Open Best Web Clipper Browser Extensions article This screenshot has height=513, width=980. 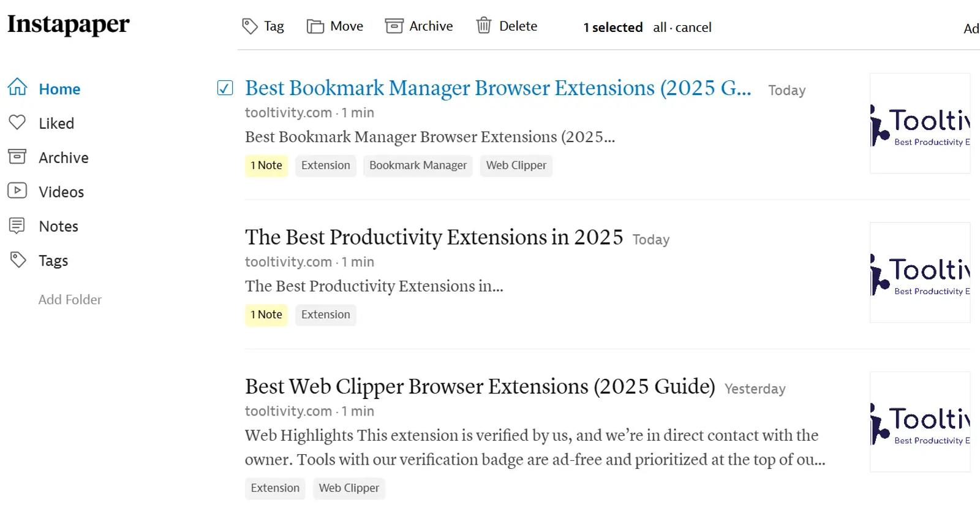coord(480,386)
